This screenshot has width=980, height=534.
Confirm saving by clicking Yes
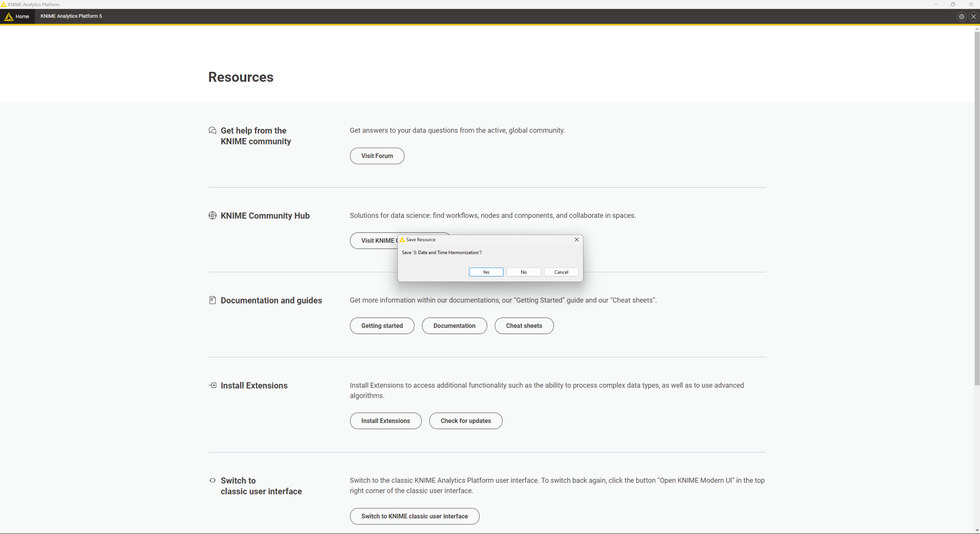click(x=486, y=272)
